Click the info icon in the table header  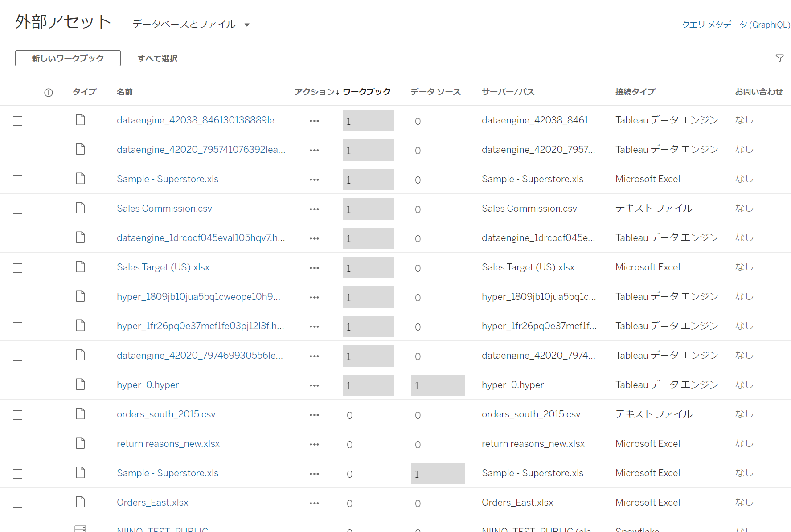click(x=48, y=92)
